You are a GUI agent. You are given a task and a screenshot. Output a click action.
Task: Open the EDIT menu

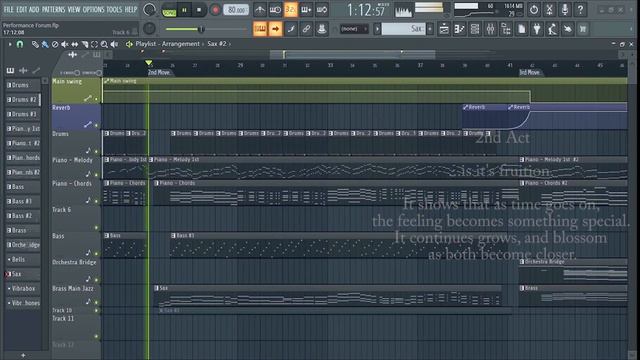[21, 9]
